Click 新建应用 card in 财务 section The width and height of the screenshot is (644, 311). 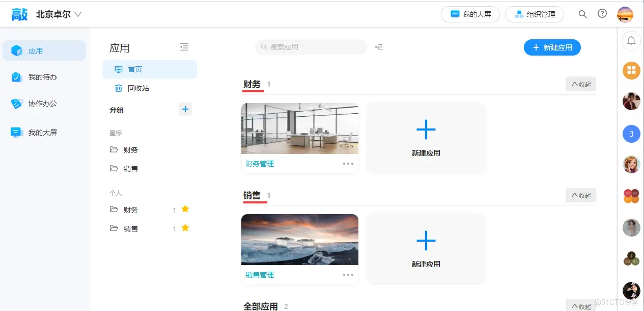pos(426,138)
